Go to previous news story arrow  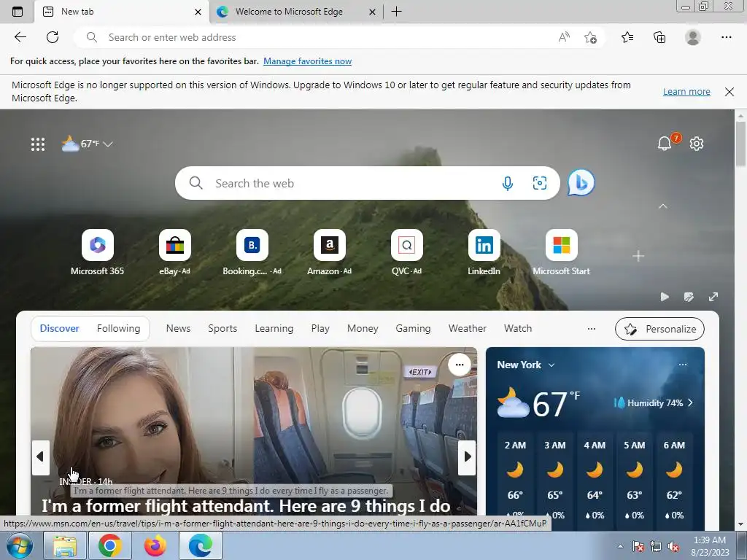[41, 457]
